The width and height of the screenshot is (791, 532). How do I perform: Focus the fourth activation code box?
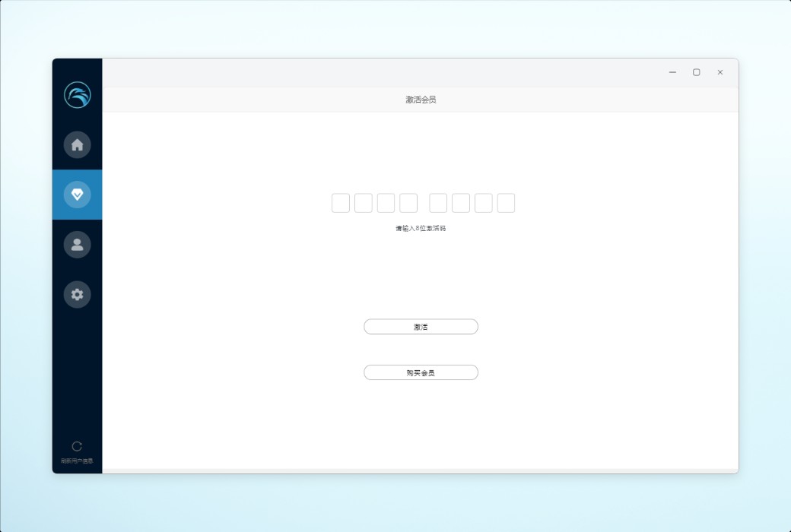tap(408, 203)
